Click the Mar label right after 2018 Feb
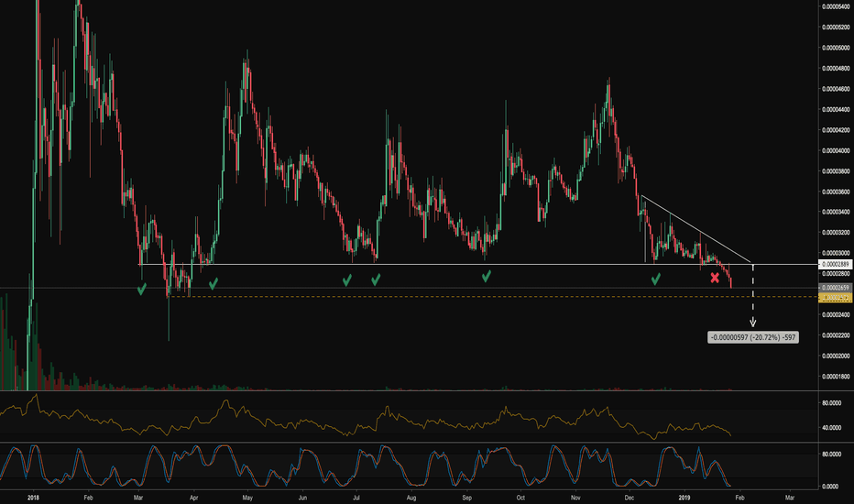 click(138, 498)
